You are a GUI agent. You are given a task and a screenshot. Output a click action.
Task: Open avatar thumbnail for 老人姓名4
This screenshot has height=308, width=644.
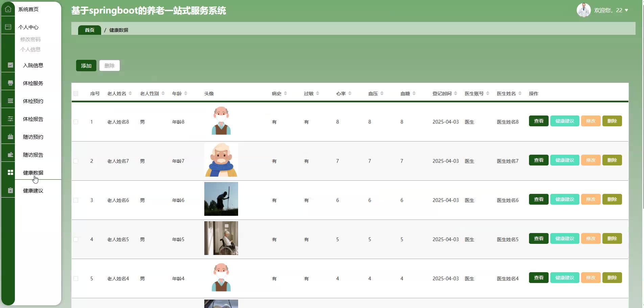pyautogui.click(x=221, y=277)
